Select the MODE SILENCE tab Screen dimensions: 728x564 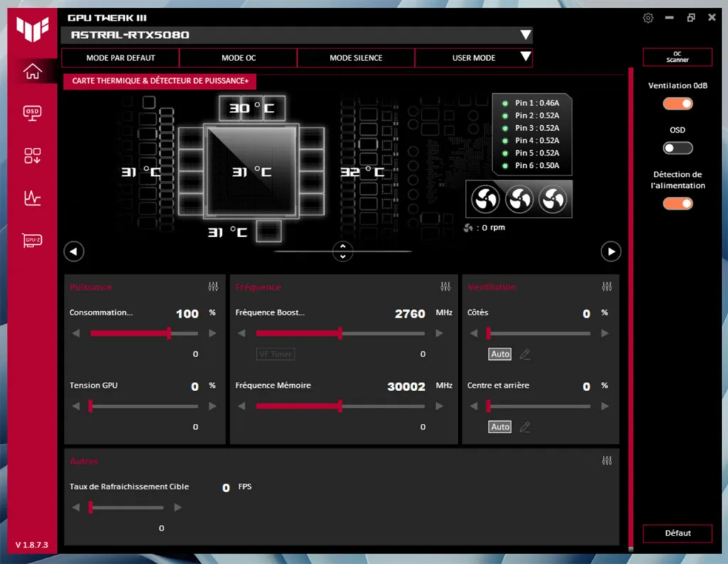pyautogui.click(x=355, y=58)
